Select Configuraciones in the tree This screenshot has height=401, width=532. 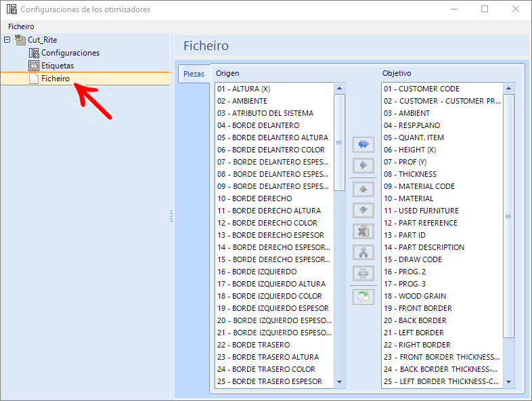[70, 53]
